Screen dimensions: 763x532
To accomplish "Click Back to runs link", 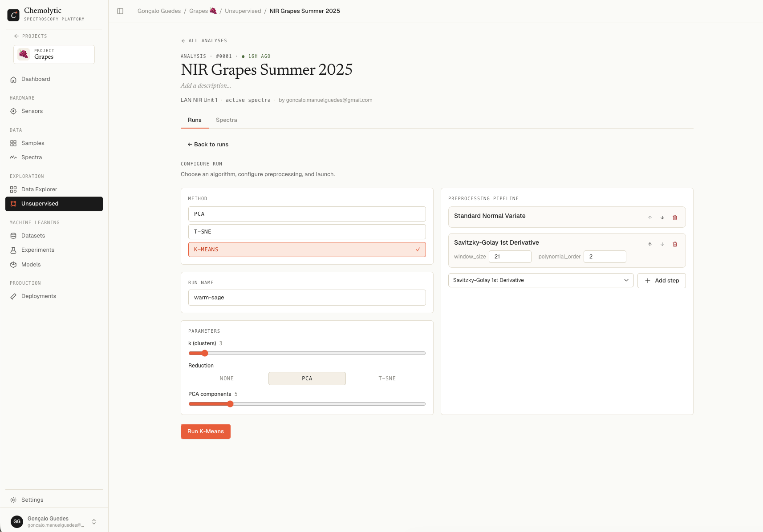I will (x=208, y=145).
